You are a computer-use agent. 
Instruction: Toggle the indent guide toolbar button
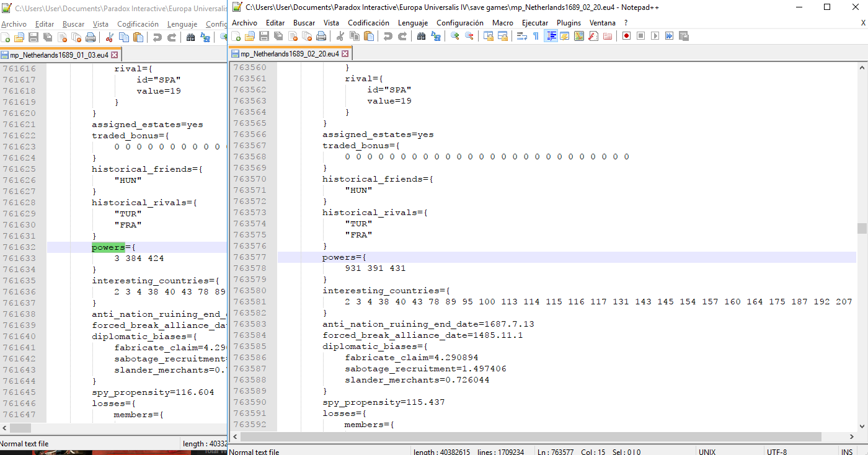tap(551, 36)
